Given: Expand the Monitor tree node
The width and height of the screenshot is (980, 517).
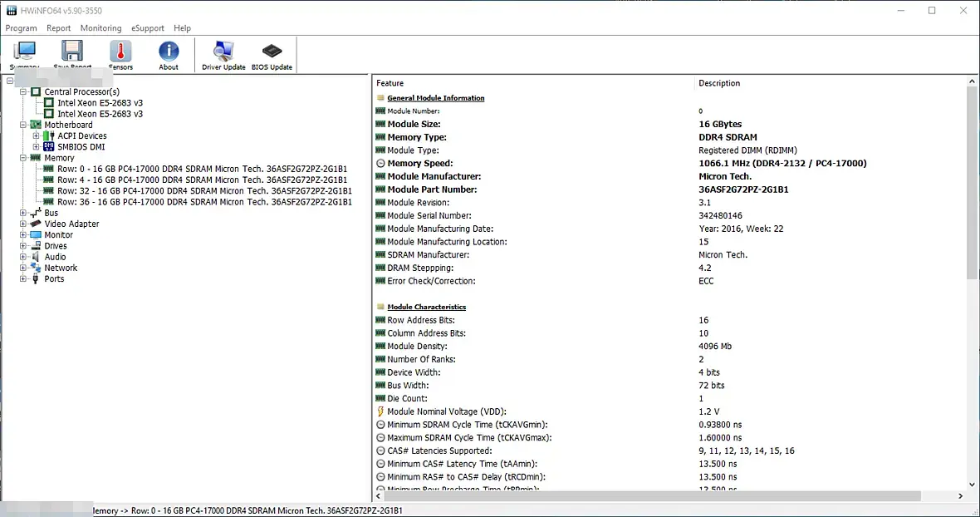Looking at the screenshot, I should point(23,235).
